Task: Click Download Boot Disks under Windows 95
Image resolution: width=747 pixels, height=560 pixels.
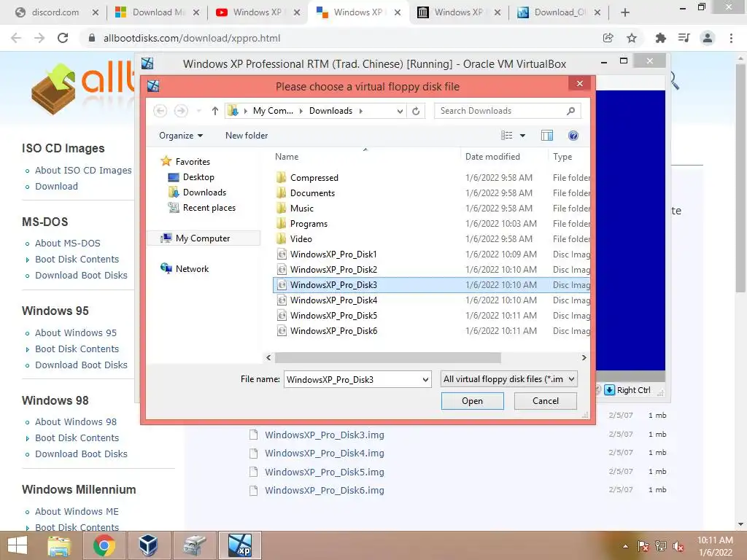Action: tap(81, 365)
